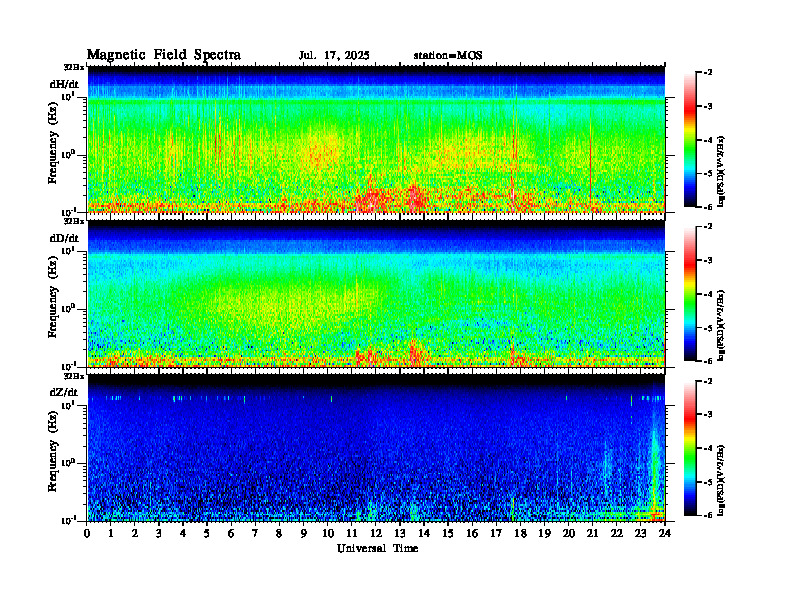
Task: Click the log(PSD) label beside dZ/dt color bar
Action: (722, 480)
